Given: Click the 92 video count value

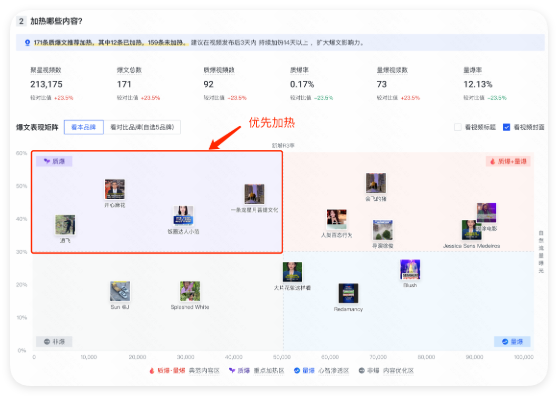Looking at the screenshot, I should pyautogui.click(x=209, y=84).
